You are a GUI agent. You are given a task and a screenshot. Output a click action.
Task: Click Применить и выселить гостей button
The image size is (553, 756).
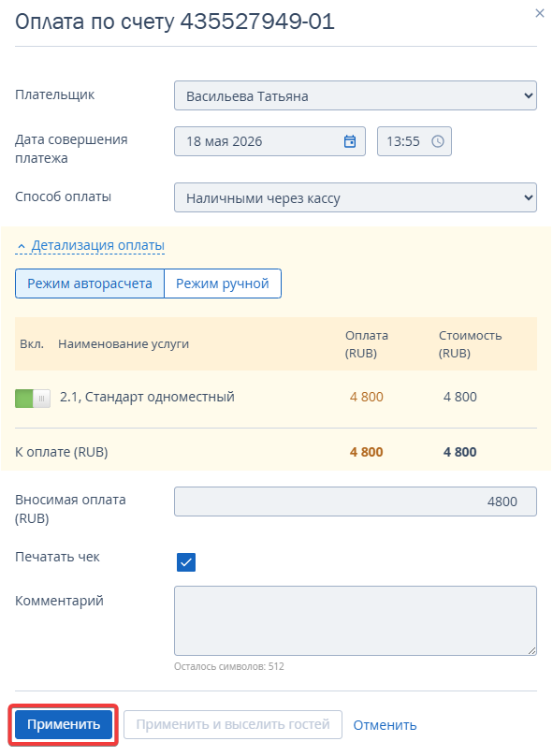tap(233, 724)
